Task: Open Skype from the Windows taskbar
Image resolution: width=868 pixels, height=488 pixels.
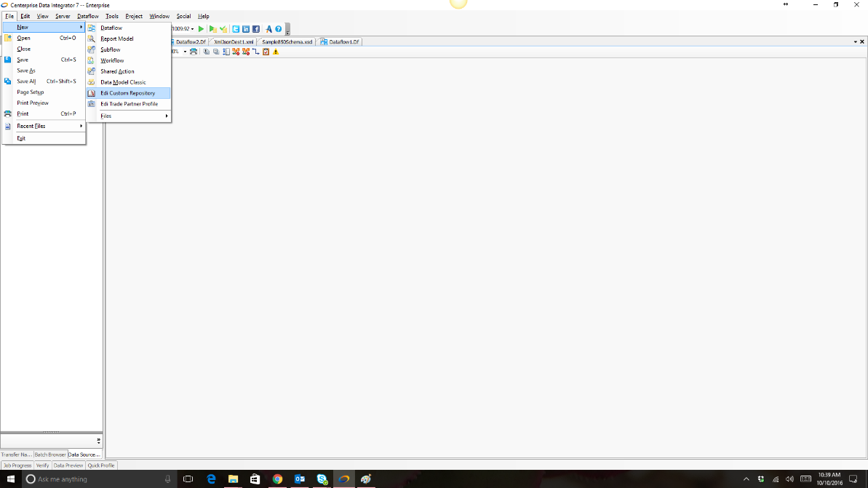Action: (322, 479)
